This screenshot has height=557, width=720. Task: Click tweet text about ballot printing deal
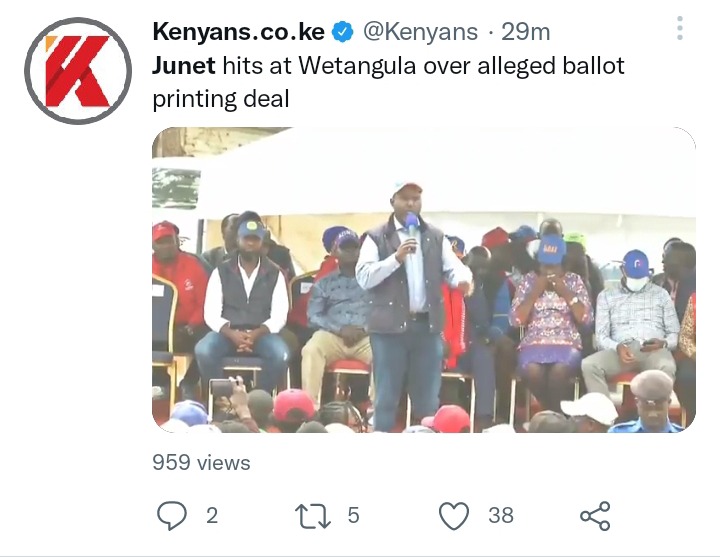point(388,82)
